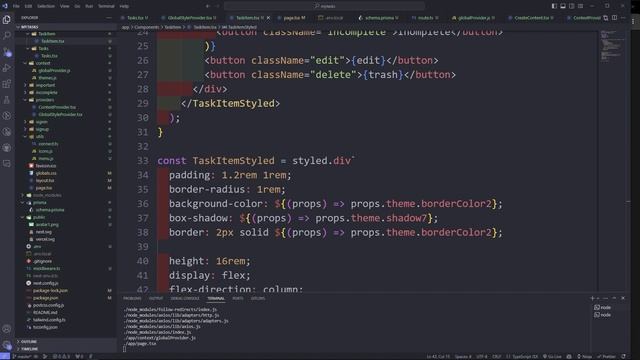The height and width of the screenshot is (360, 640).
Task: Customize layout icon in title bar
Action: (x=581, y=6)
